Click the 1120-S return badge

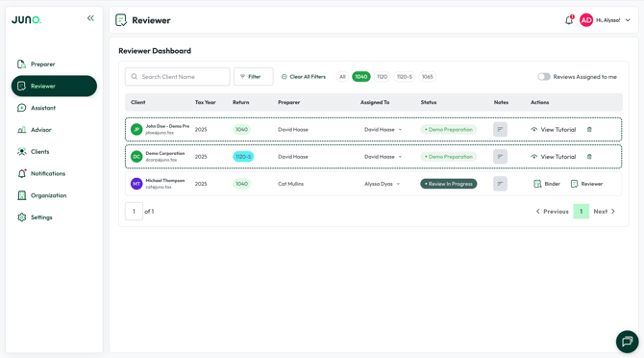click(x=243, y=157)
